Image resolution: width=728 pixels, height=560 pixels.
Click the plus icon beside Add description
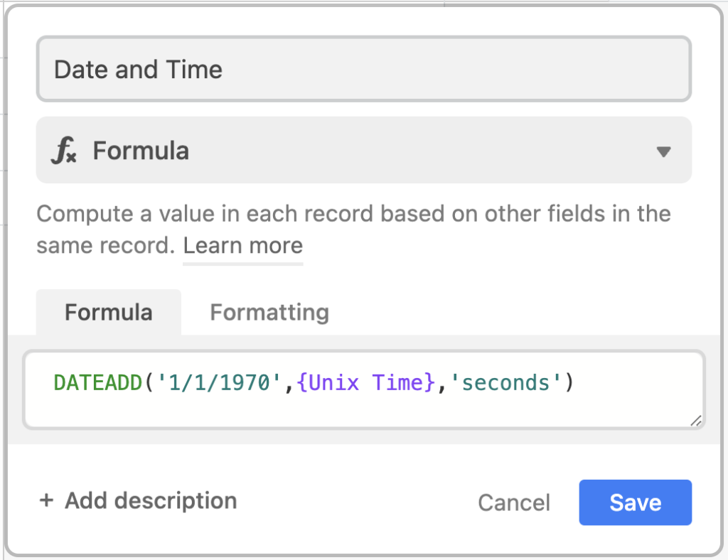click(45, 500)
